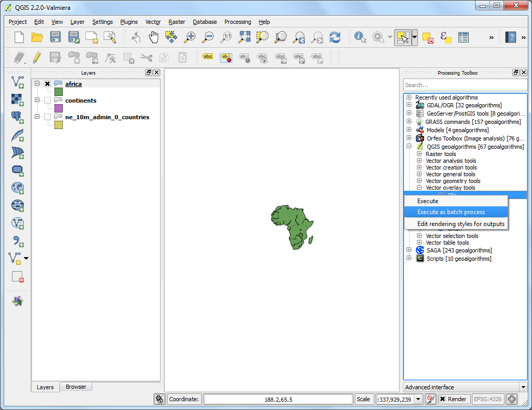Choose Edit rendering styles for outputs

pos(456,224)
